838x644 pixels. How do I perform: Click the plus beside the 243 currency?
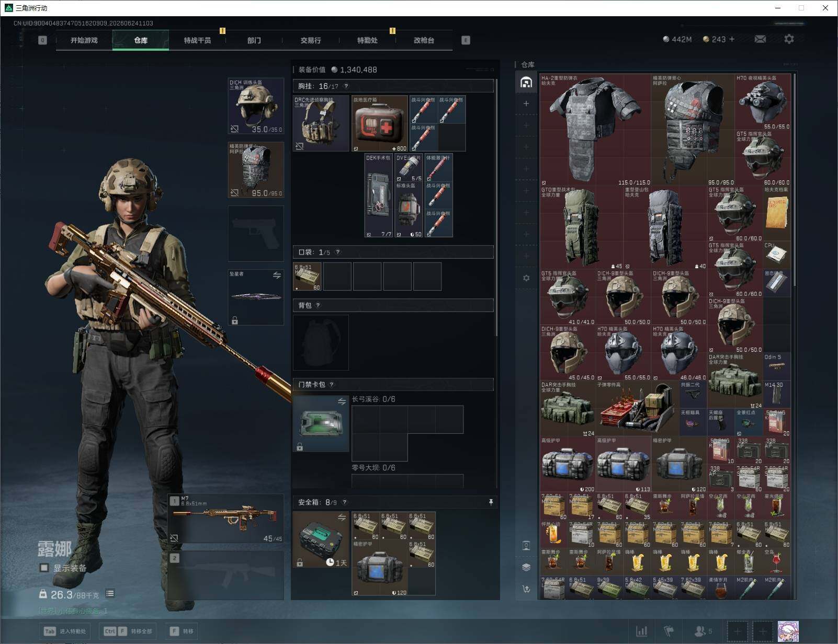tap(731, 39)
